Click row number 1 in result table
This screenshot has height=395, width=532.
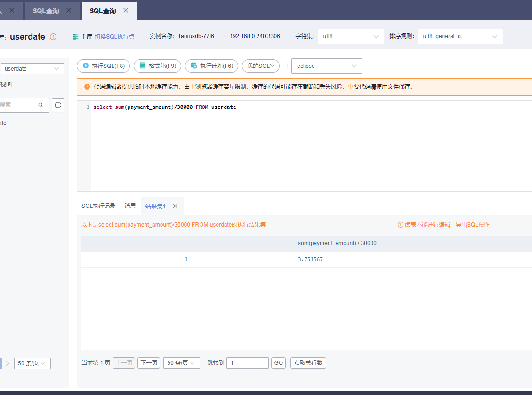(186, 259)
